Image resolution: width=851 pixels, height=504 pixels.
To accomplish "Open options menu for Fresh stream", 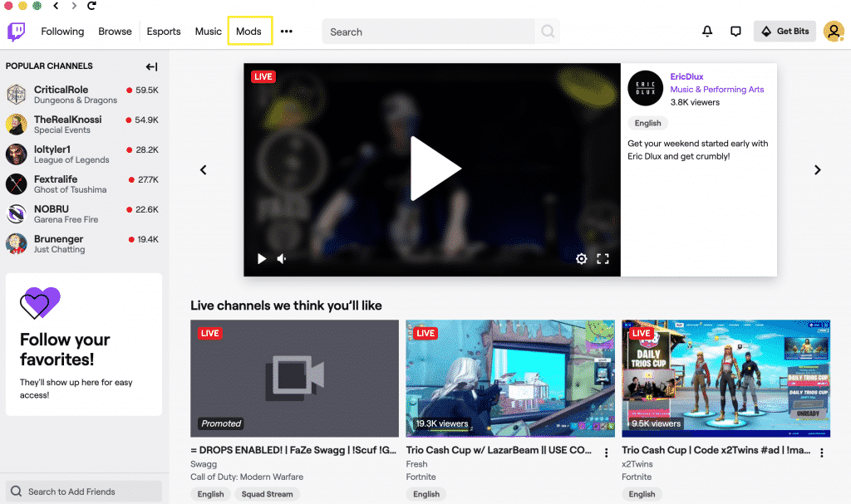I will pos(606,453).
